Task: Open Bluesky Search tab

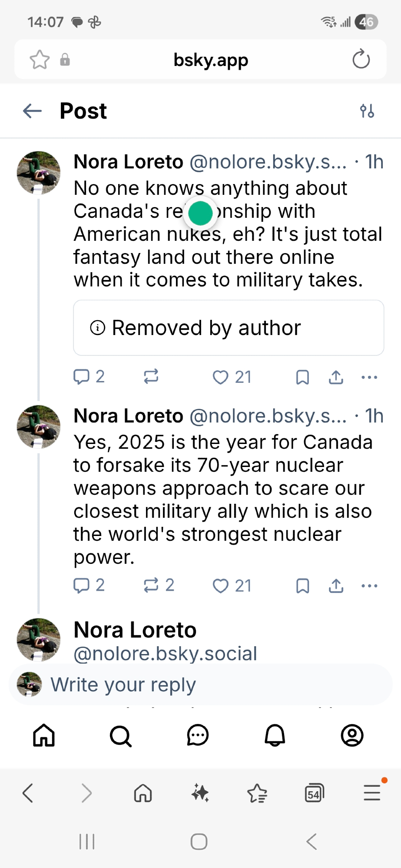Action: click(x=120, y=736)
